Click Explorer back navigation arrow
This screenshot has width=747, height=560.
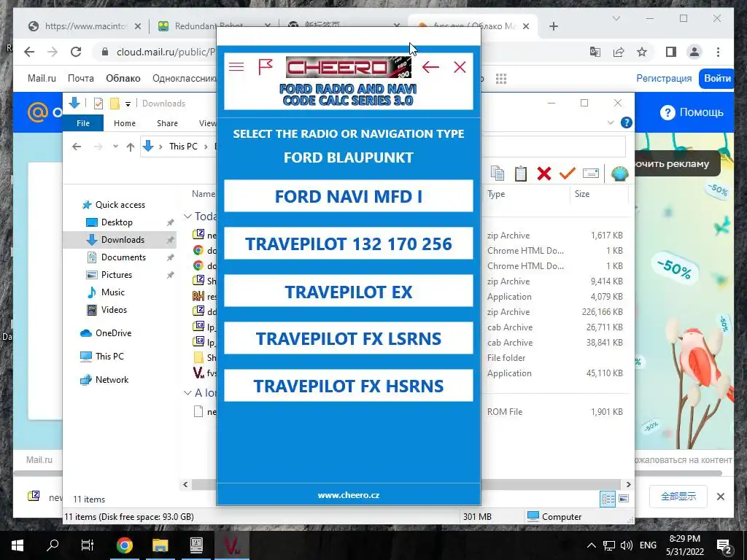pyautogui.click(x=76, y=147)
